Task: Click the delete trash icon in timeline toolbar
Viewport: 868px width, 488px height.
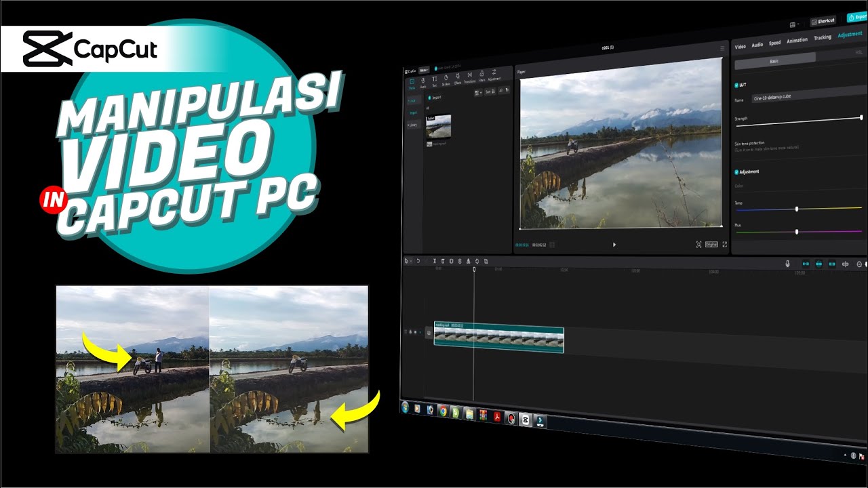Action: click(x=443, y=261)
